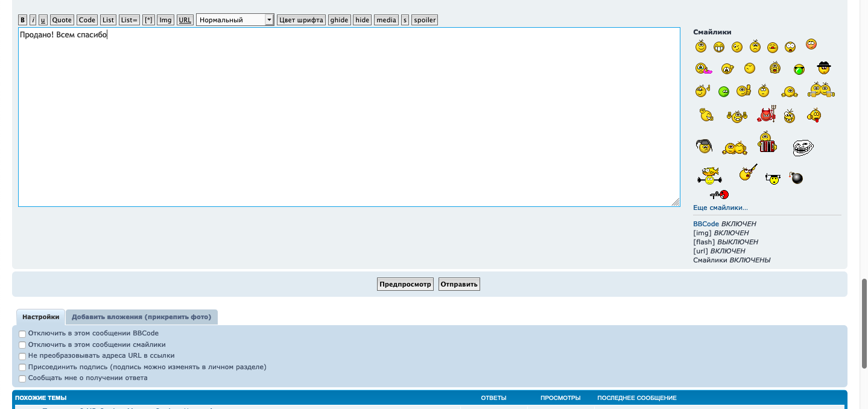Add the black bomb smiley

click(796, 177)
